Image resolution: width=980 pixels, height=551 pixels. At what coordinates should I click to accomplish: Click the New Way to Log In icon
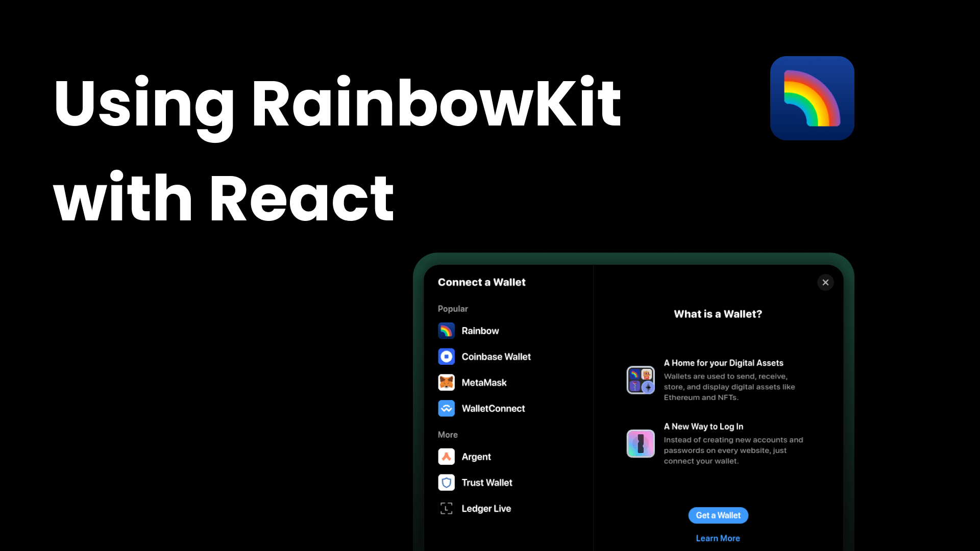pyautogui.click(x=640, y=443)
